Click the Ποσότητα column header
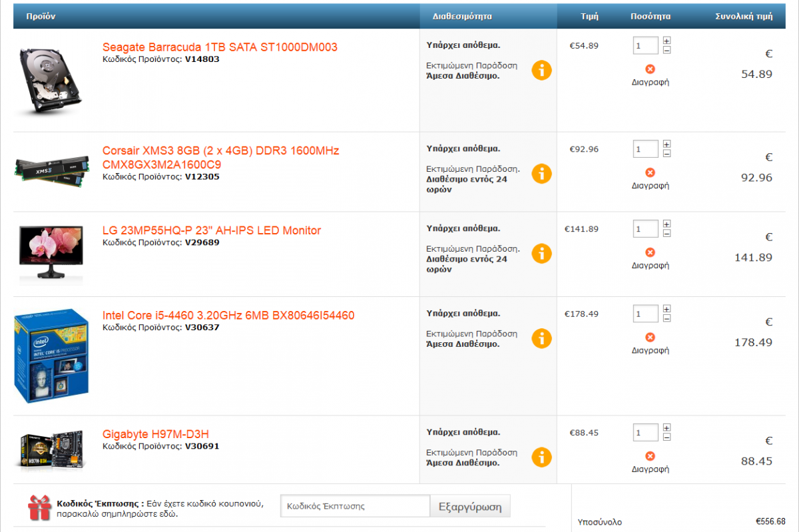The height and width of the screenshot is (532, 799). tap(651, 16)
